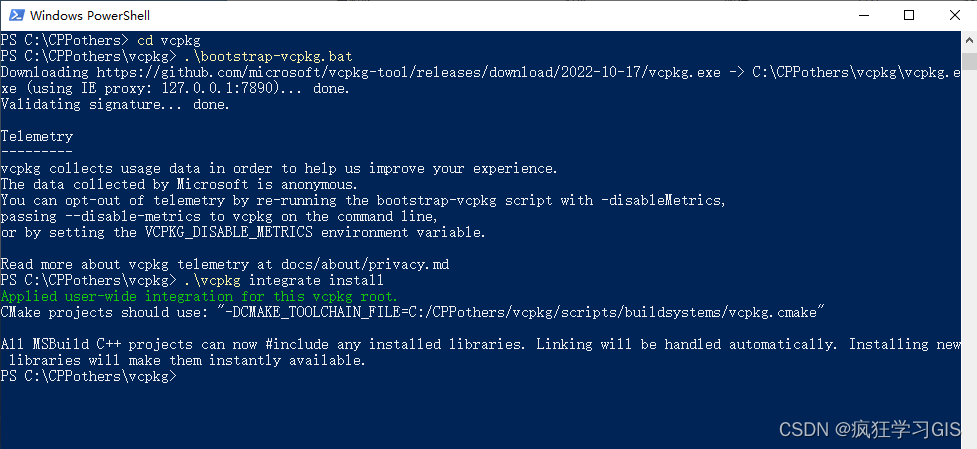The image size is (977, 449).
Task: Click the last empty PS C:\CPPothers\vcpkg> prompt
Action: tap(88, 376)
